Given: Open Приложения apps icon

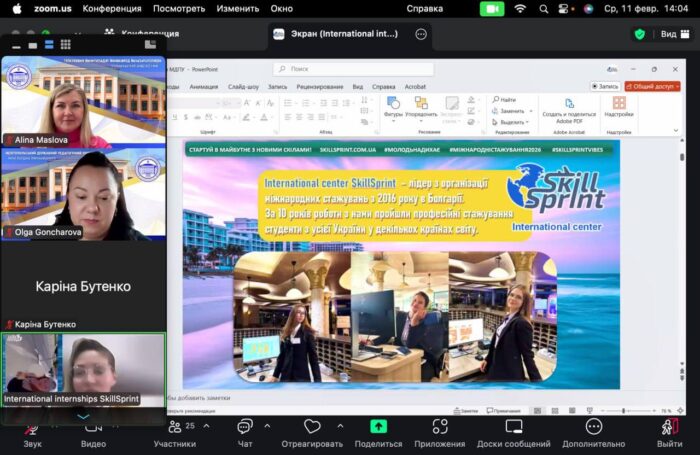Looking at the screenshot, I should point(440,427).
